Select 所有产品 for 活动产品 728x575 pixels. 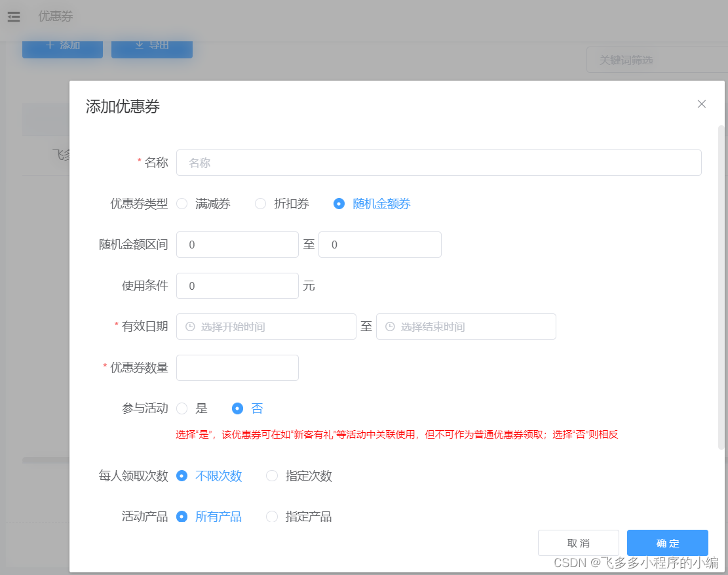click(182, 517)
